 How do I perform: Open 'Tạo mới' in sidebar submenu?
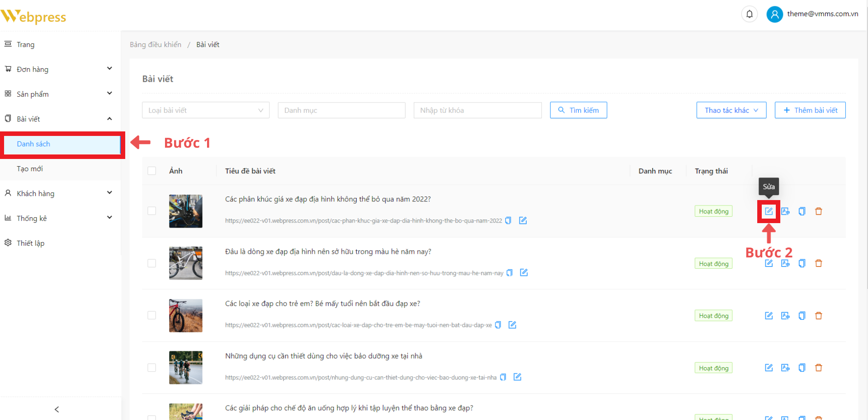[x=30, y=168]
